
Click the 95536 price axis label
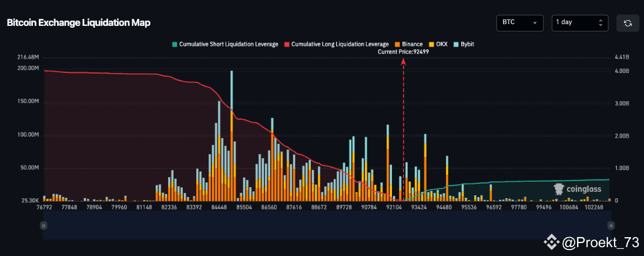[469, 208]
